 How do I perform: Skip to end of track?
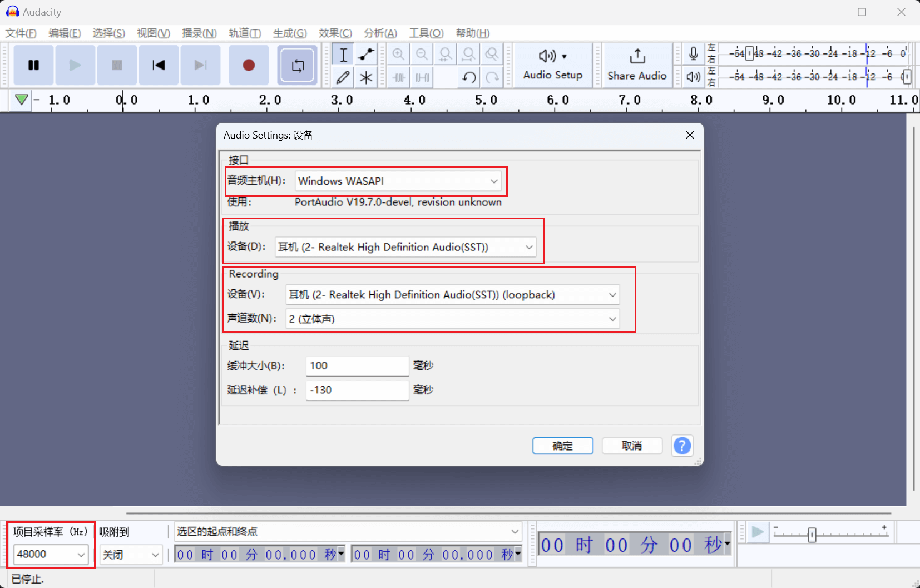click(x=200, y=66)
